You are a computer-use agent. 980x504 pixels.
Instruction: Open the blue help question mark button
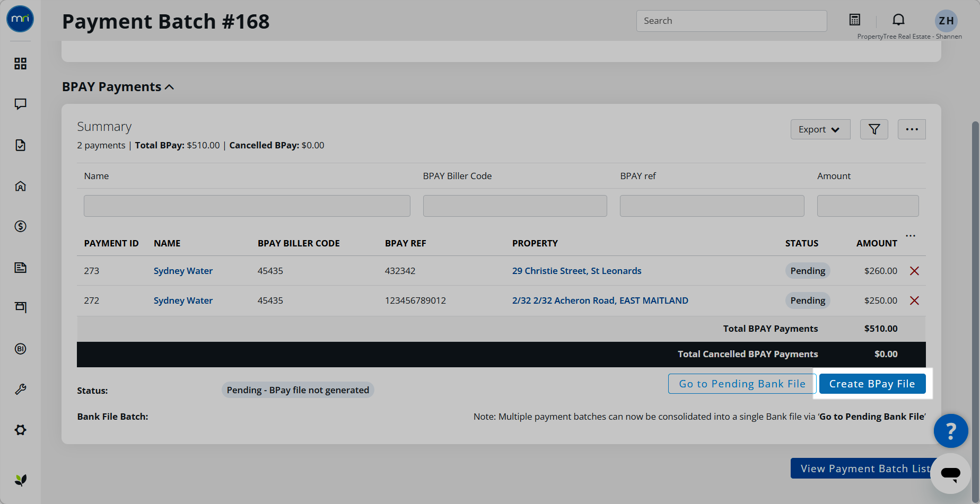(x=951, y=431)
